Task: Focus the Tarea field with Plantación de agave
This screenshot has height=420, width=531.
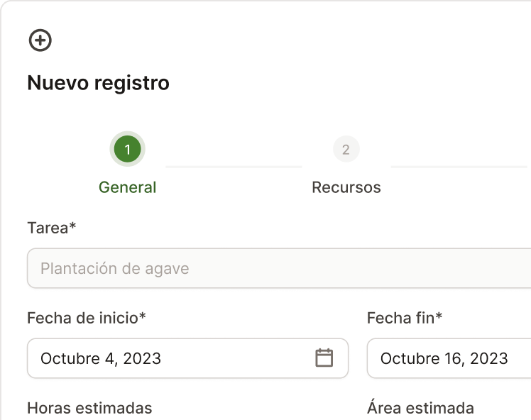Action: 277,269
